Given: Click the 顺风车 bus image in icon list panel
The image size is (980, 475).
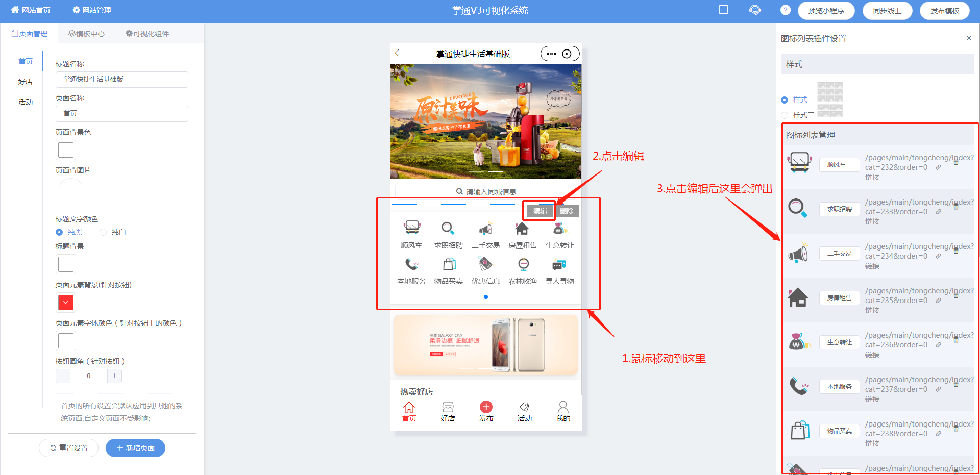Looking at the screenshot, I should 799,163.
